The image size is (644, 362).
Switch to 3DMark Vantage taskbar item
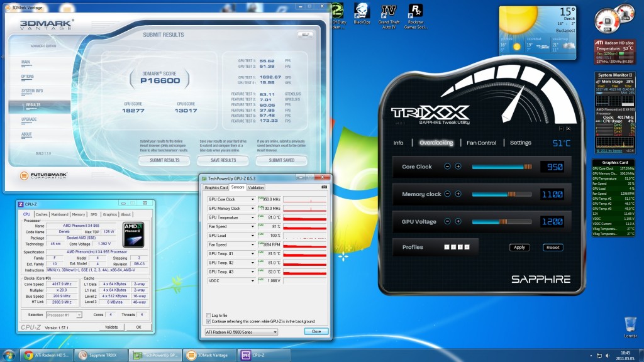click(209, 355)
